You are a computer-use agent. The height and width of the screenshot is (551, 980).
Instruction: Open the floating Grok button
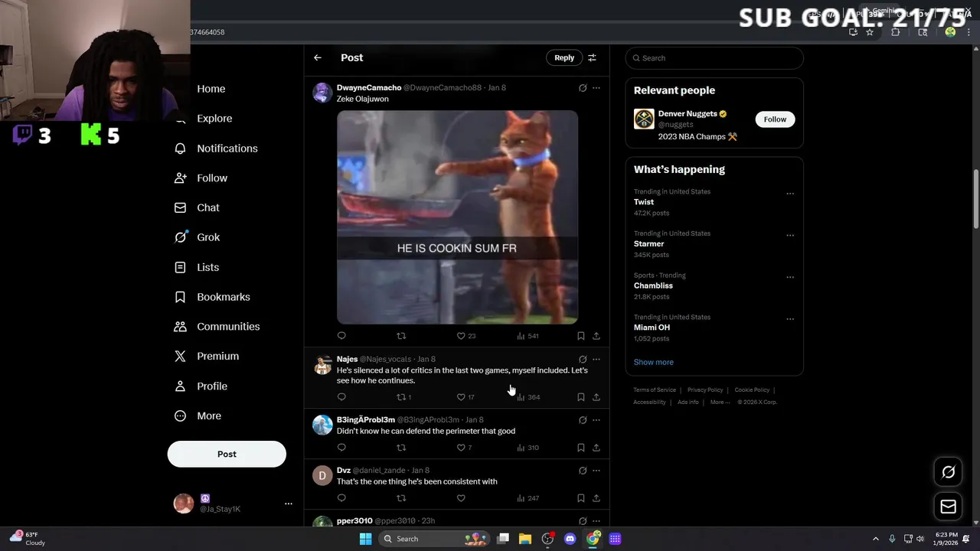pyautogui.click(x=948, y=472)
